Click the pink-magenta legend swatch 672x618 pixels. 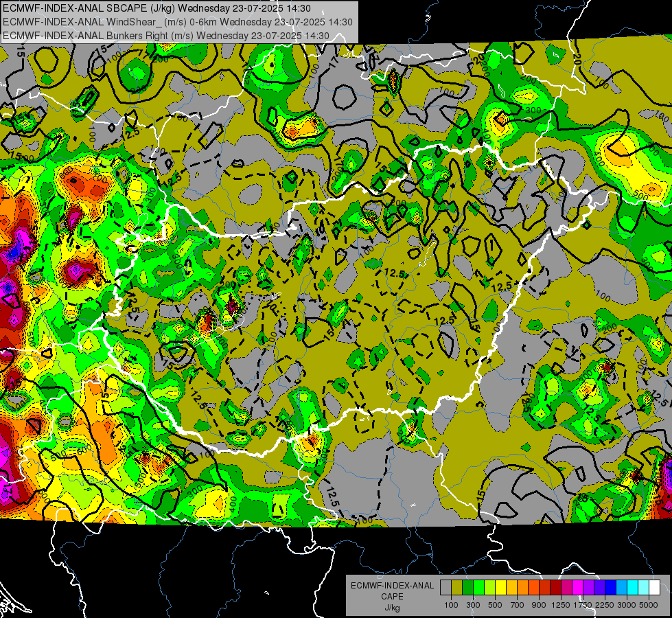point(566,587)
